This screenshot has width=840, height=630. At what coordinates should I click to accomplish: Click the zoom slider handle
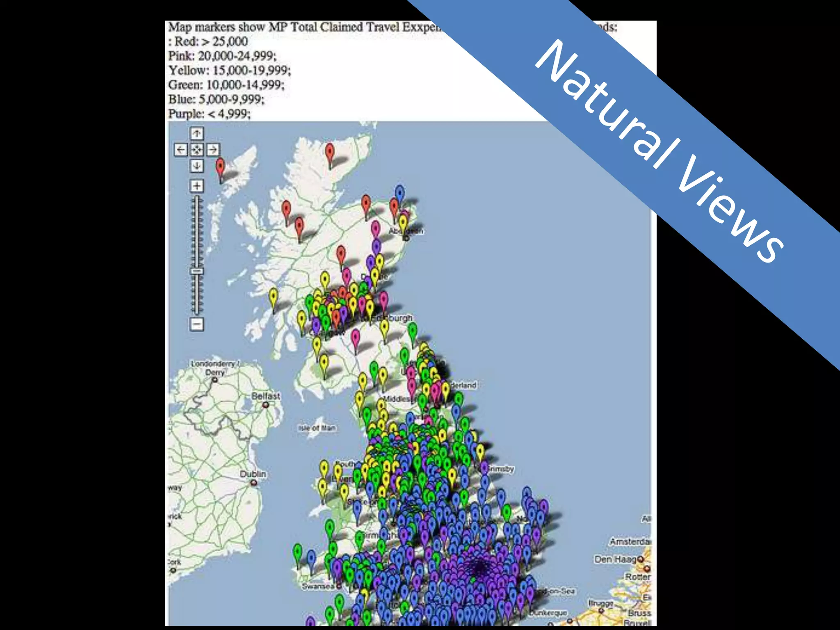coord(197,271)
